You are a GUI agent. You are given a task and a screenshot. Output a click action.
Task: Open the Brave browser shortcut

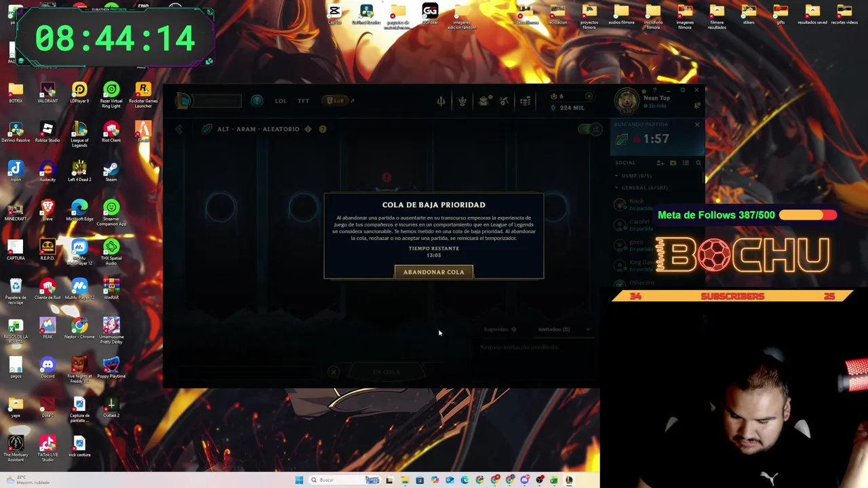47,211
